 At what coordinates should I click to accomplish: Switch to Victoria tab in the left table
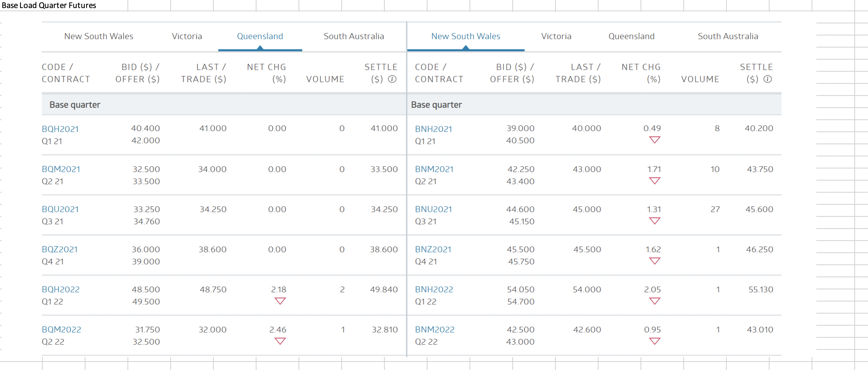[187, 36]
